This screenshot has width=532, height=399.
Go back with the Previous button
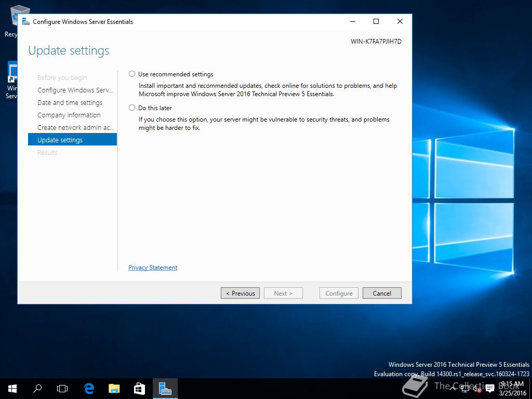pyautogui.click(x=240, y=293)
